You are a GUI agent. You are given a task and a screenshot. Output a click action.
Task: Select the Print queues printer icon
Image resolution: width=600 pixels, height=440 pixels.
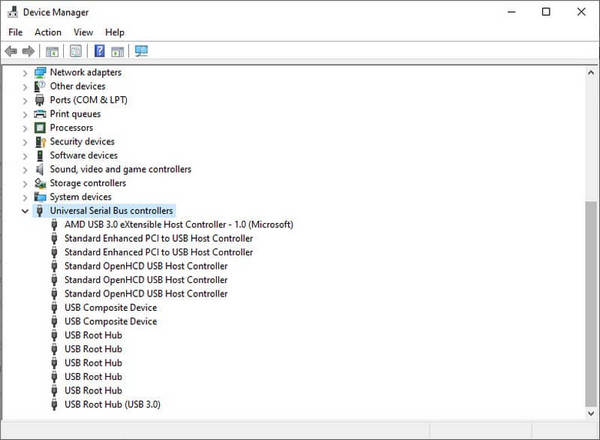40,114
